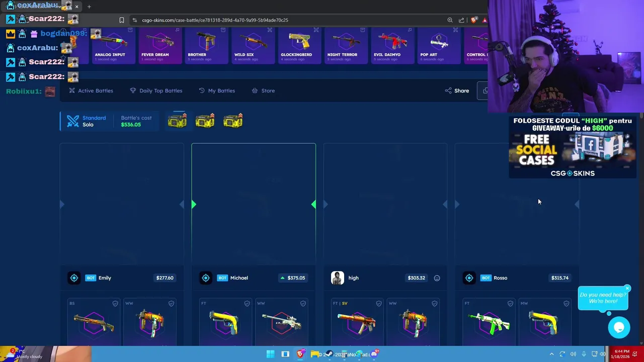Click the zoom magnifier icon in address bar
The image size is (644, 362).
[450, 20]
